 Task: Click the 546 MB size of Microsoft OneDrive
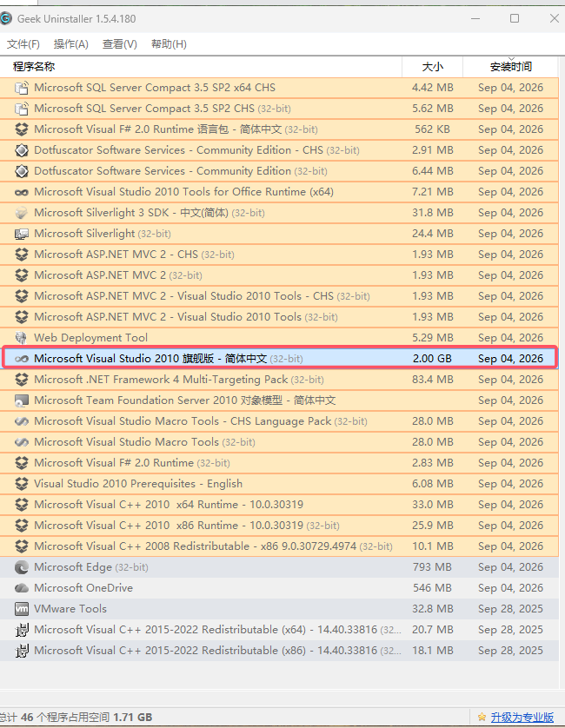click(x=432, y=588)
